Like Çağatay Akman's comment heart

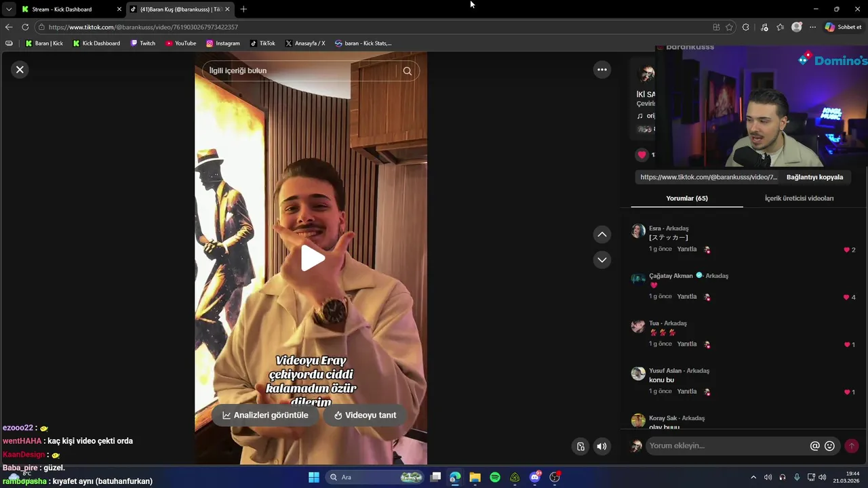pos(846,297)
